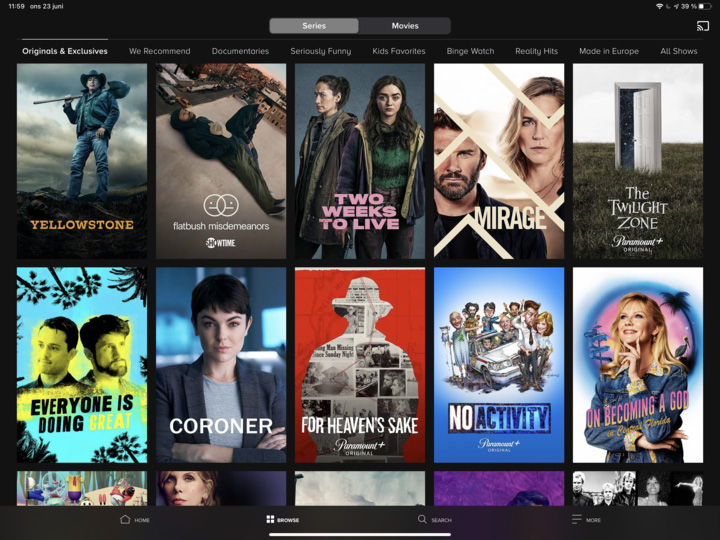
Task: Tap the Cast screen icon
Action: coord(703,26)
